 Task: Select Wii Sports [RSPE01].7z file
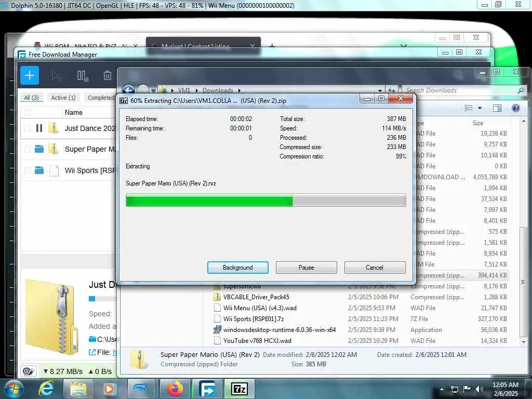254,318
